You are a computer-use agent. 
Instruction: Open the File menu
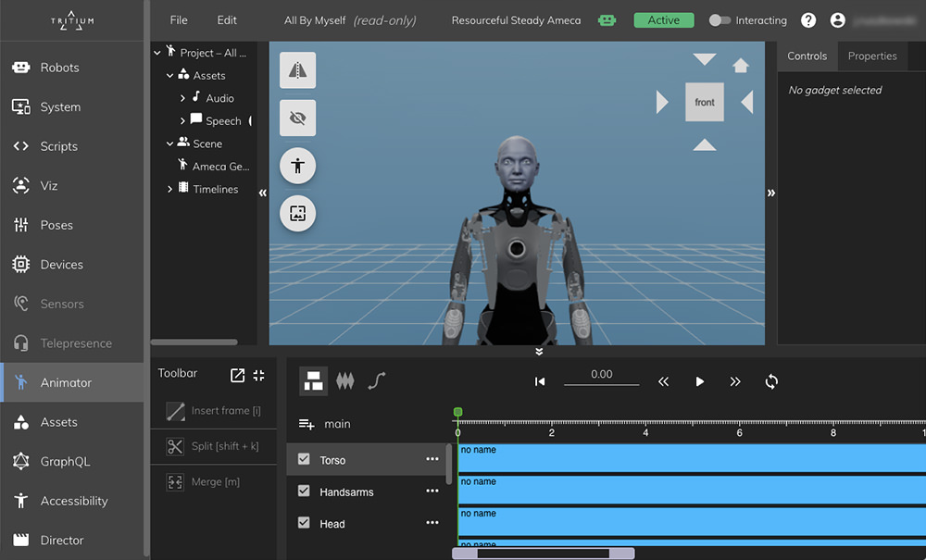tap(179, 20)
